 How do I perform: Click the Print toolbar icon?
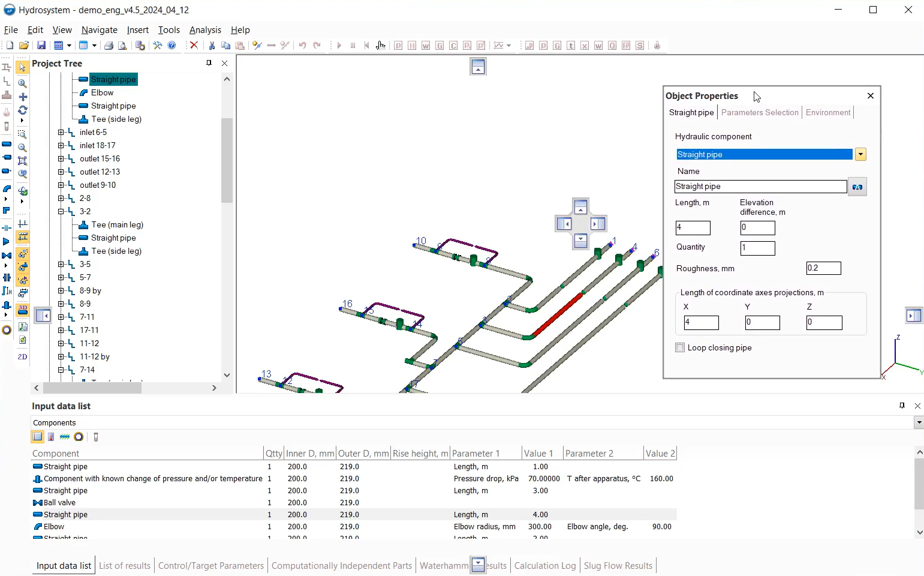109,46
